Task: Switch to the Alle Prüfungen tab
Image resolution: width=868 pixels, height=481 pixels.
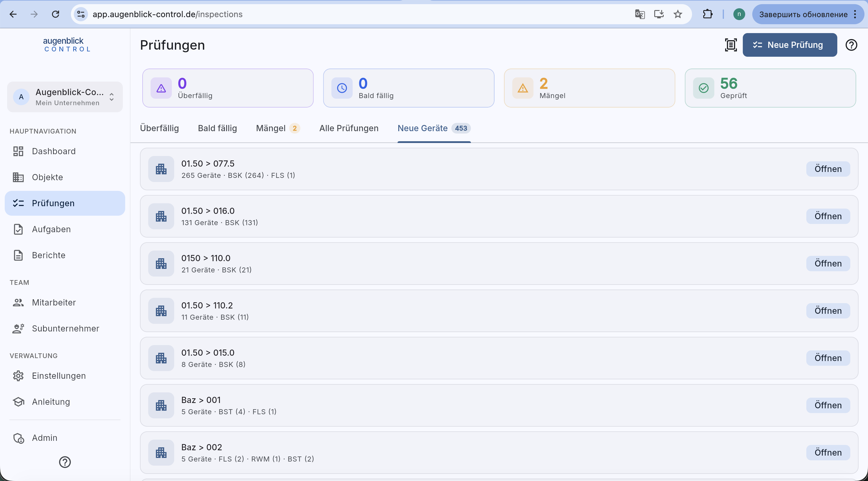Action: 349,128
